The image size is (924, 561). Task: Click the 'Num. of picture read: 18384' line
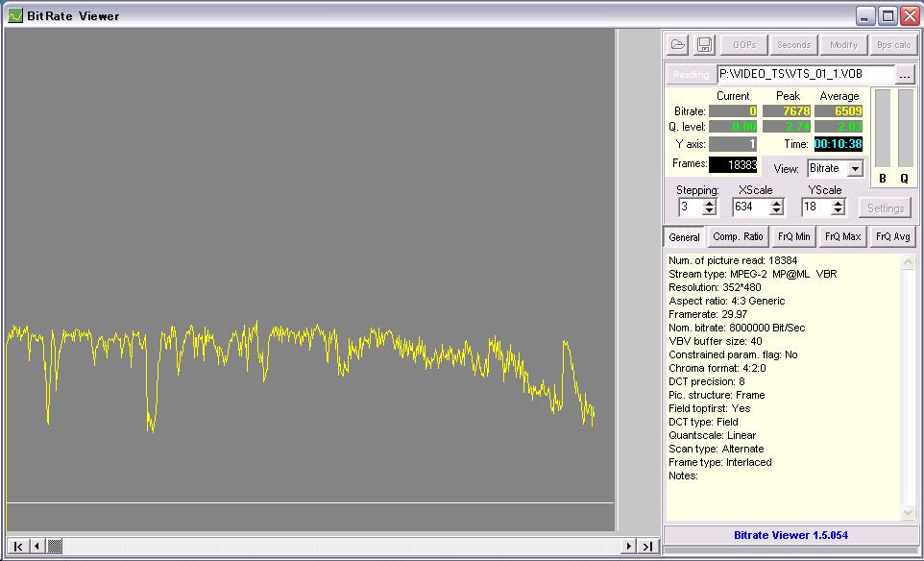[733, 260]
